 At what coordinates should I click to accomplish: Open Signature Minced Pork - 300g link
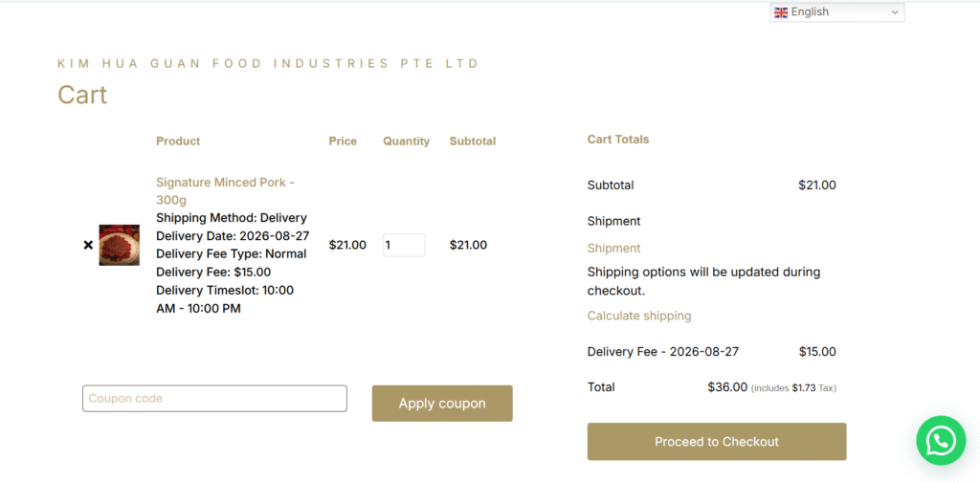click(x=225, y=191)
